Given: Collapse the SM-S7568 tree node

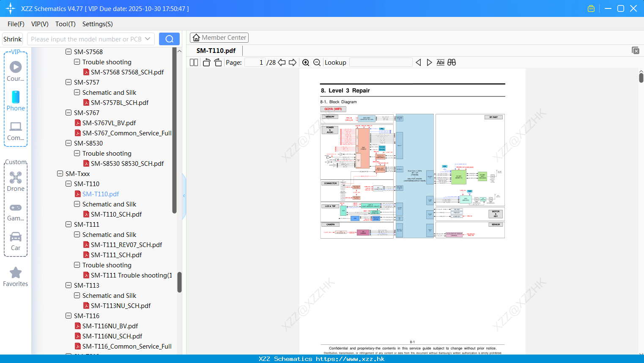Looking at the screenshot, I should point(69,52).
